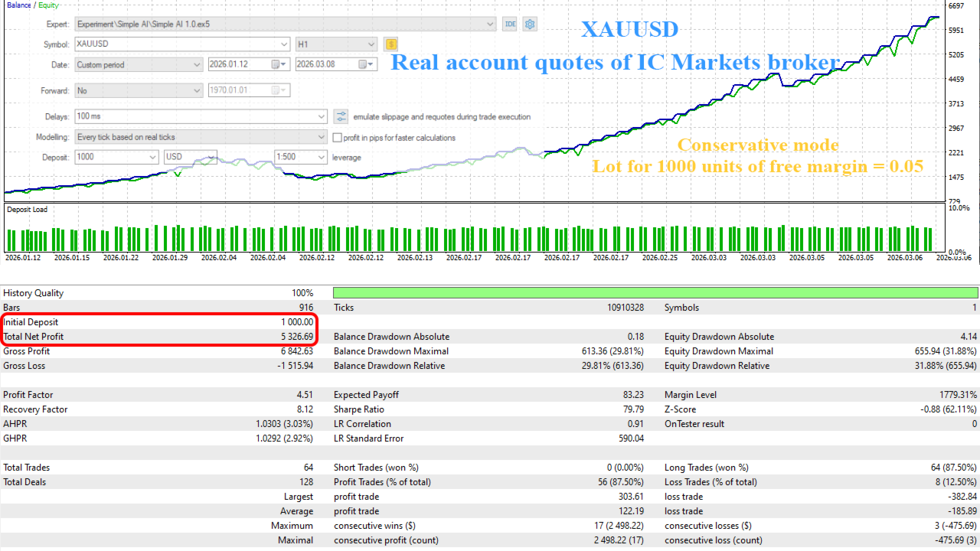Click the Balance Drawdown Relative value 29.81% (613.36)
The height and width of the screenshot is (551, 980).
click(x=612, y=366)
